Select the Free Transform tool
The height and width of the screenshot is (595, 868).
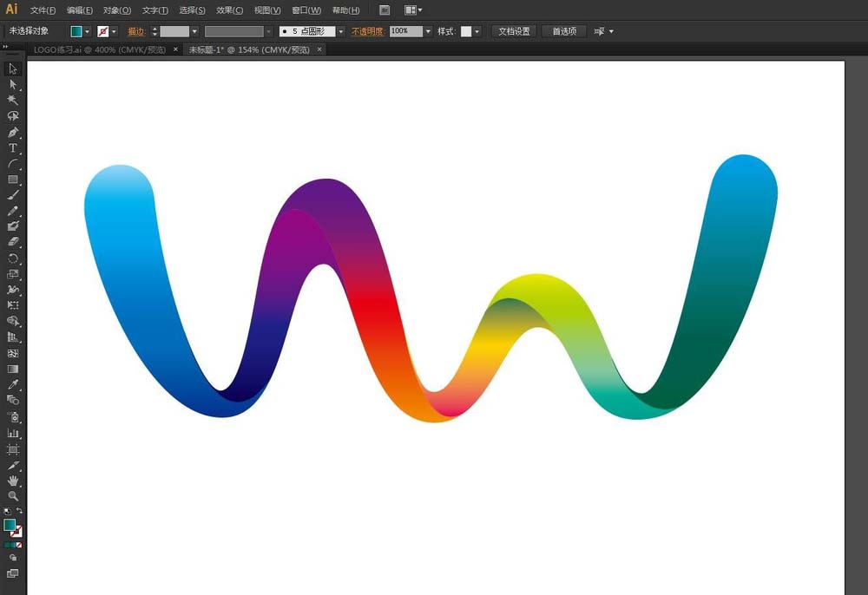click(x=13, y=305)
